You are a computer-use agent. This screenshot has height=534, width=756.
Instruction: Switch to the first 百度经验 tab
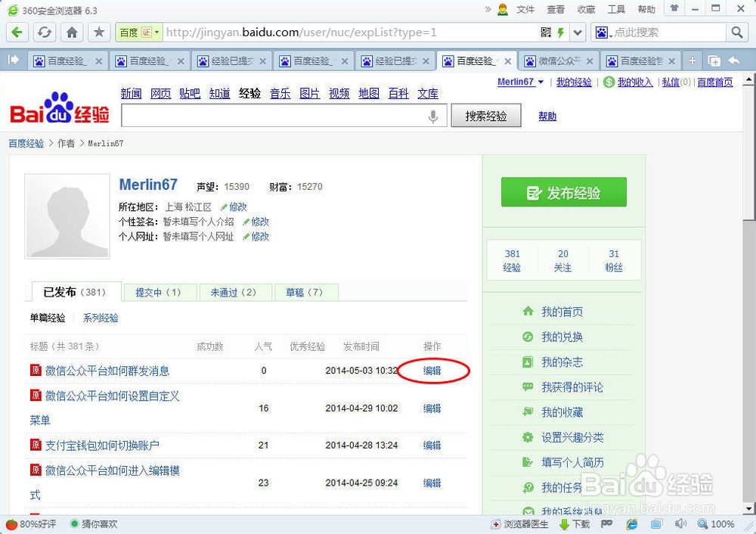tap(67, 61)
